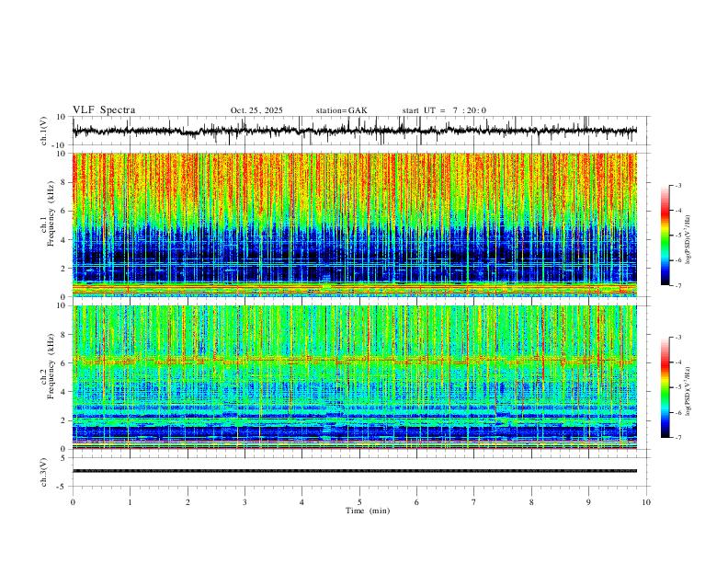728x563 pixels.
Task: Click the "ch.3(V)" axis label
Action: pos(43,472)
